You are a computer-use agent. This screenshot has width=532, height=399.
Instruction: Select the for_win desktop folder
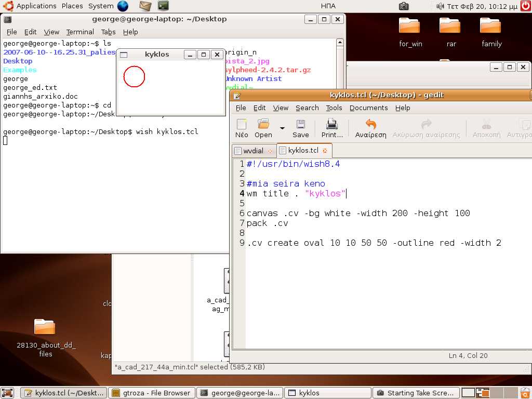tap(409, 25)
